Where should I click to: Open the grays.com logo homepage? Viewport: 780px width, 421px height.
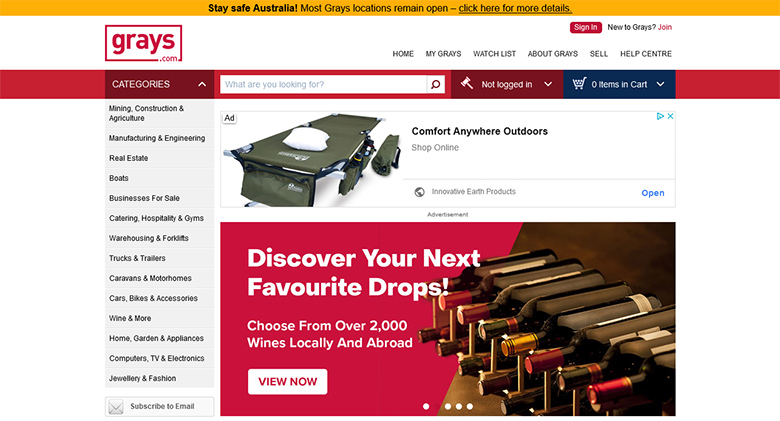click(x=143, y=43)
